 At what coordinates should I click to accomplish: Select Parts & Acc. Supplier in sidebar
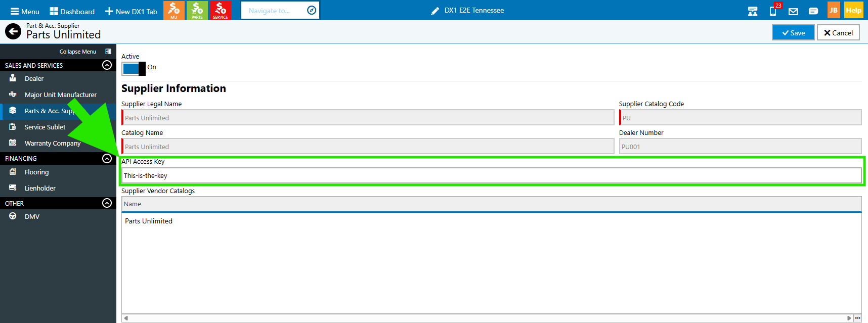58,111
